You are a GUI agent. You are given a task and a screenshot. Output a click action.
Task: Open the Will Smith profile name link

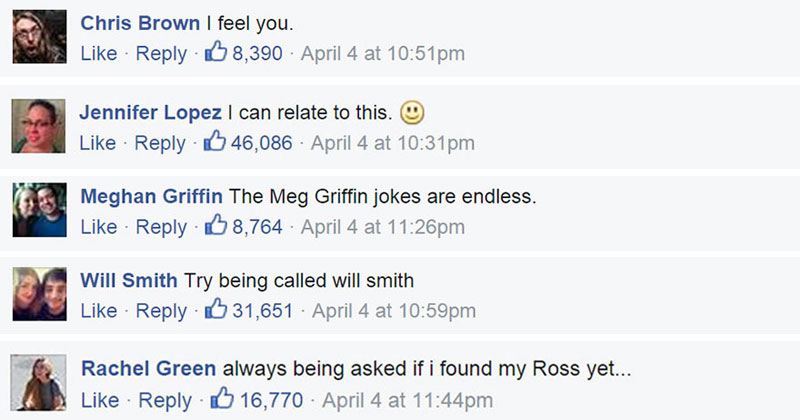pyautogui.click(x=128, y=281)
